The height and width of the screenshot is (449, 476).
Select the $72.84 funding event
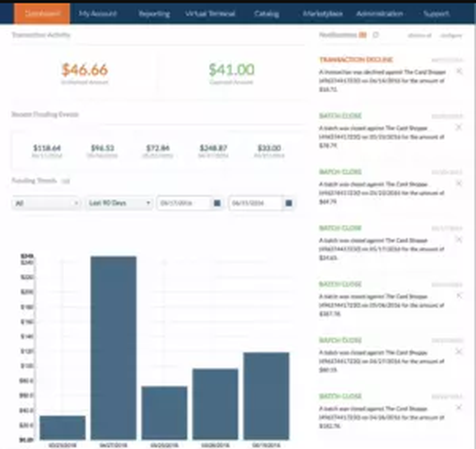click(x=158, y=151)
